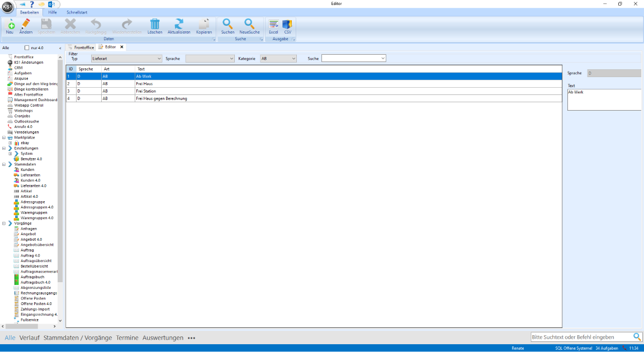Image resolution: width=644 pixels, height=352 pixels.
Task: Click the bottom command search text field
Action: pyautogui.click(x=581, y=337)
